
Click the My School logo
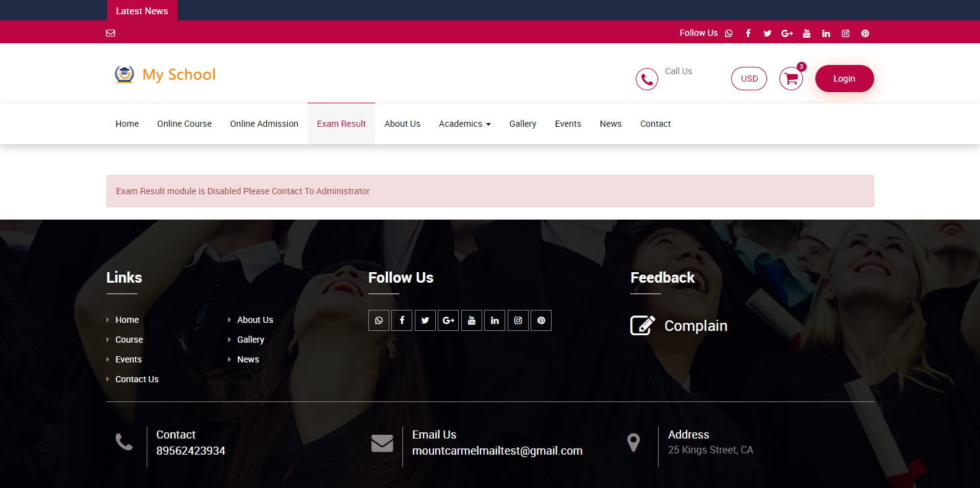tap(165, 75)
